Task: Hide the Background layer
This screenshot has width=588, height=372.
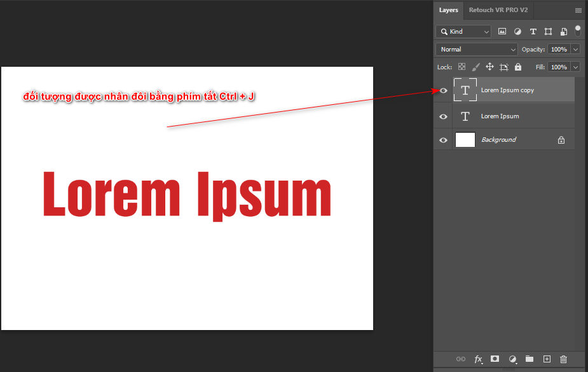Action: (443, 139)
